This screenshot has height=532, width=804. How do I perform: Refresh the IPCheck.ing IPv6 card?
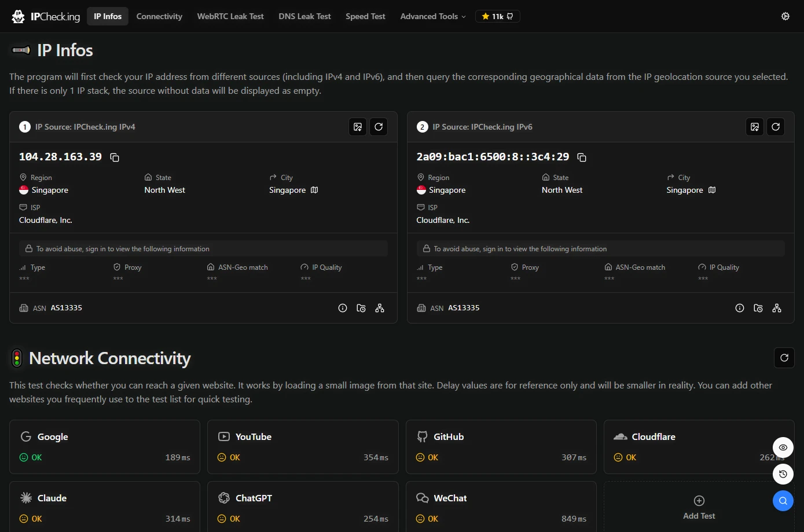[776, 127]
